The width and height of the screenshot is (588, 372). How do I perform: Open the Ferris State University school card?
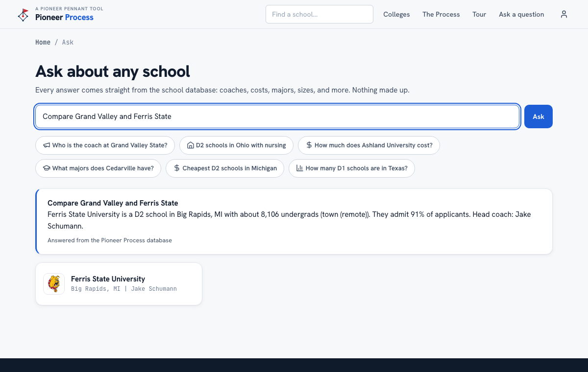(x=119, y=284)
